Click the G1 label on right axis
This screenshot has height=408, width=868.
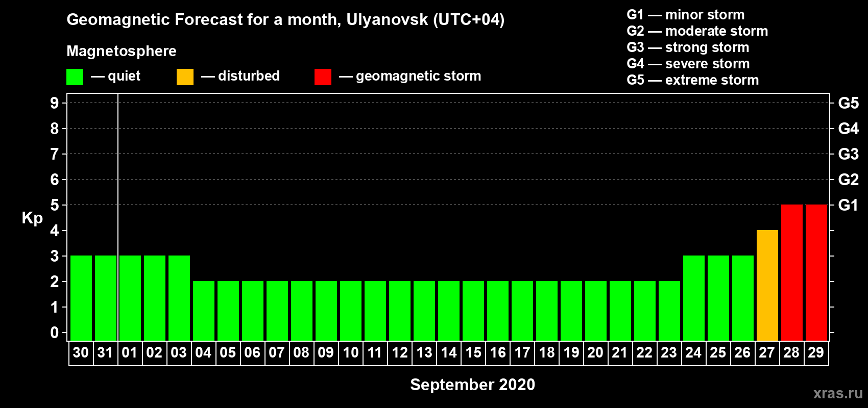(x=848, y=205)
